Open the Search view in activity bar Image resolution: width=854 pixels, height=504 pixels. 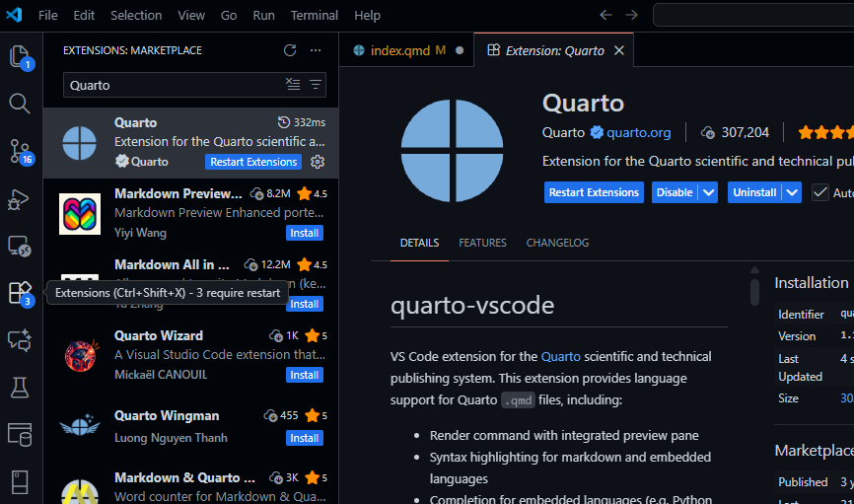tap(20, 104)
